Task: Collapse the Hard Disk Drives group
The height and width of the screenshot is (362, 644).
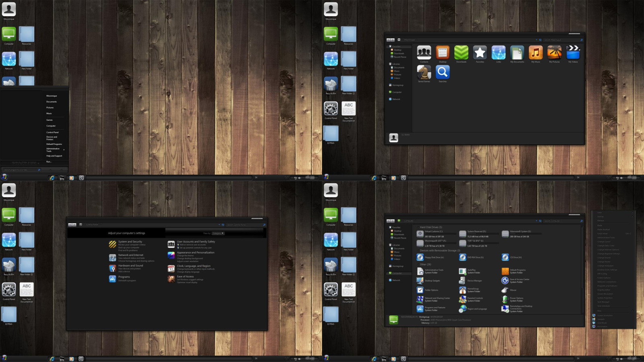Action: (x=417, y=227)
